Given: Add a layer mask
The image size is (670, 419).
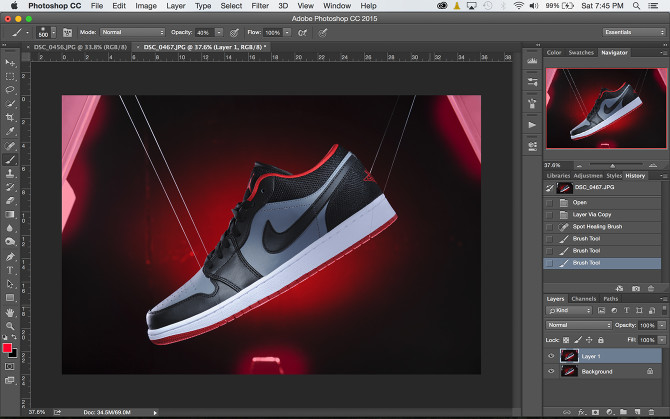Looking at the screenshot, I should (x=595, y=412).
